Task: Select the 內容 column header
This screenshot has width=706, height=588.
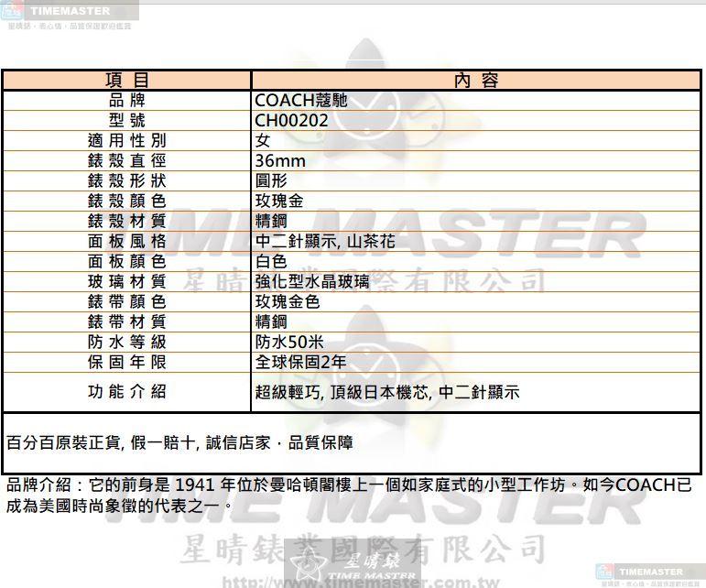Action: click(x=476, y=81)
